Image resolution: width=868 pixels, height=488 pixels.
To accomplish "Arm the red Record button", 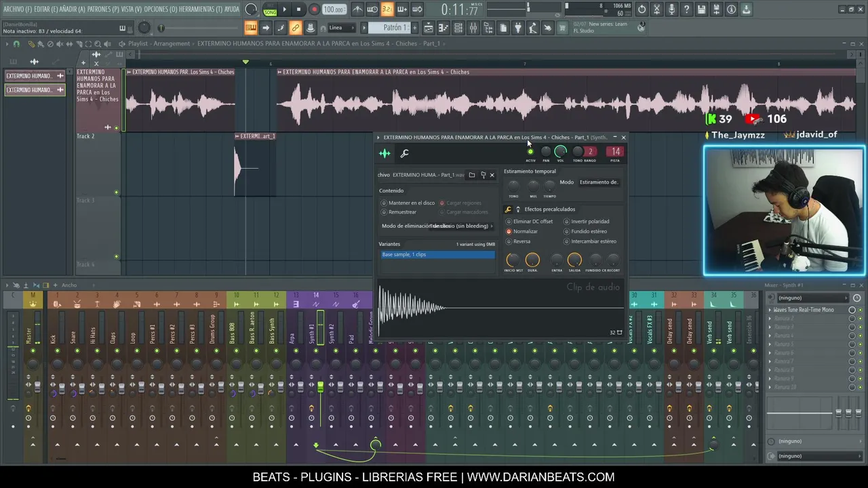I will pos(314,9).
